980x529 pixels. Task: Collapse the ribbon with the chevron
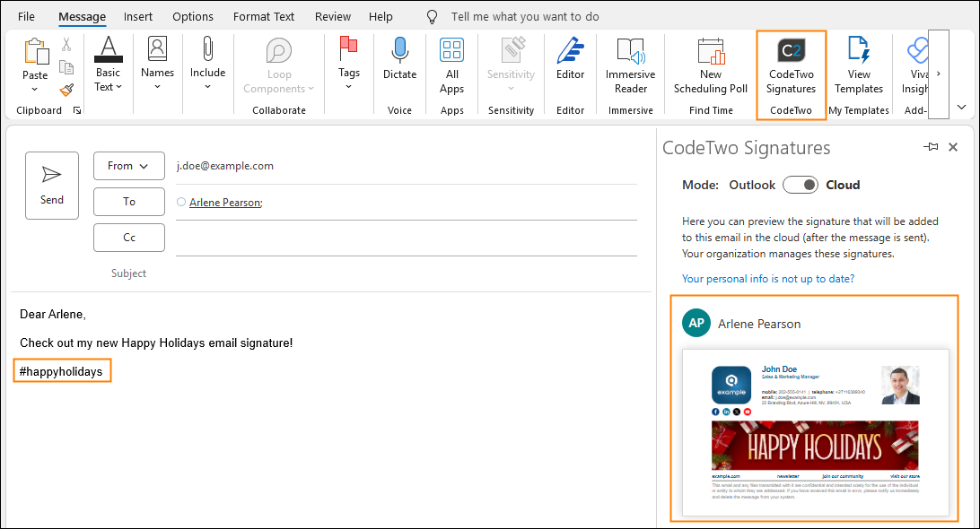pos(961,108)
